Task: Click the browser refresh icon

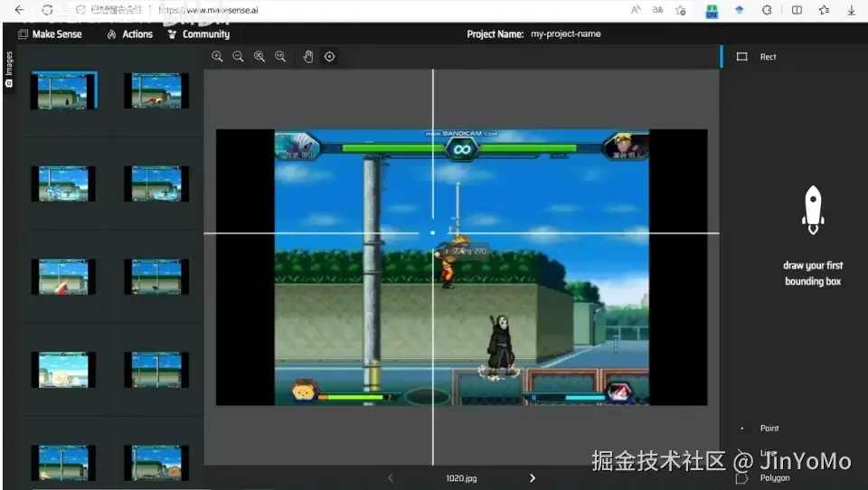Action: pyautogui.click(x=48, y=9)
